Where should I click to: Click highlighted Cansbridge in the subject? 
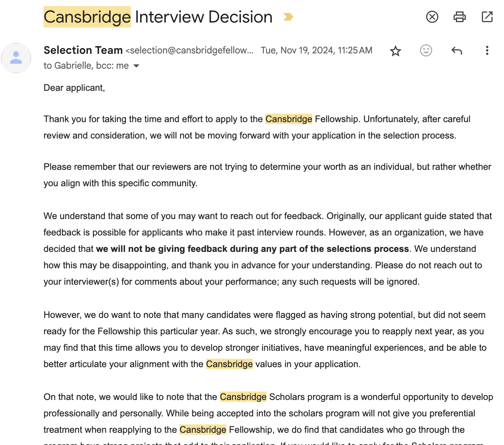point(87,17)
